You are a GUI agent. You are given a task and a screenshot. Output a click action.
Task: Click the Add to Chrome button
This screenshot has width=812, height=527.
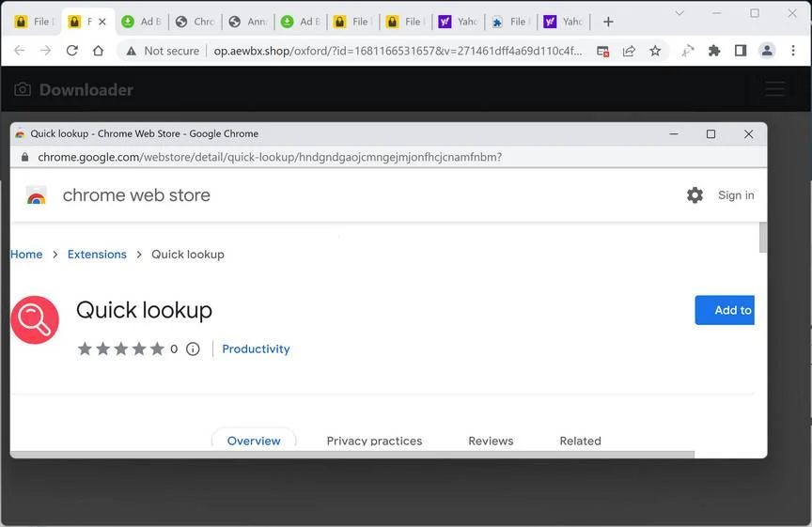tap(725, 310)
